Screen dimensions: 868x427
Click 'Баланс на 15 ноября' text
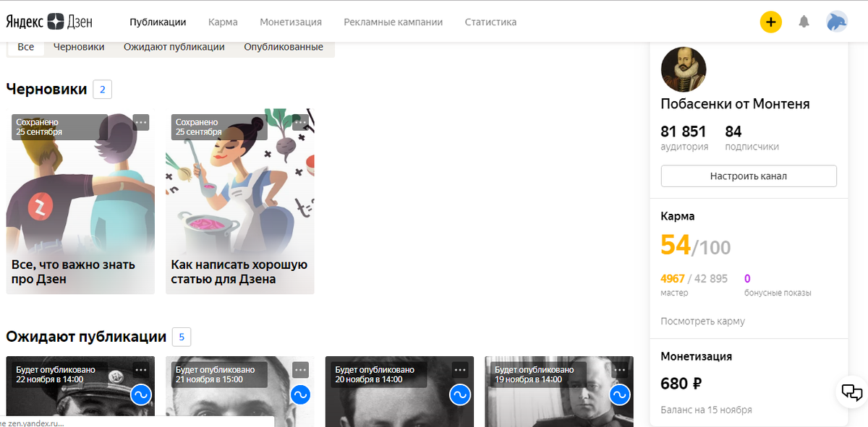click(x=707, y=410)
